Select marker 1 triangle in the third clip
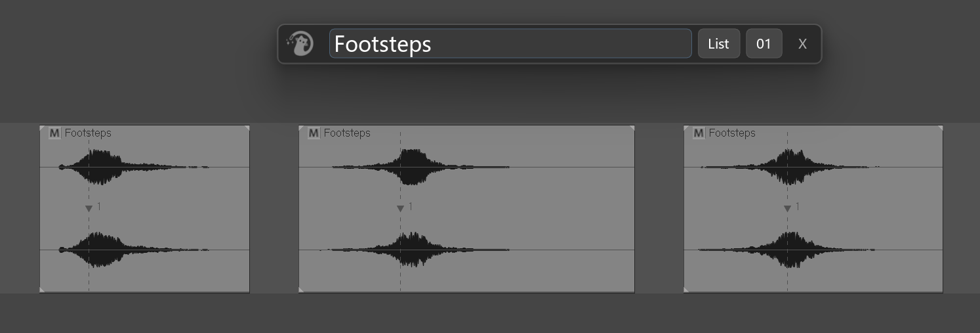Viewport: 980px width, 333px height. tap(787, 209)
